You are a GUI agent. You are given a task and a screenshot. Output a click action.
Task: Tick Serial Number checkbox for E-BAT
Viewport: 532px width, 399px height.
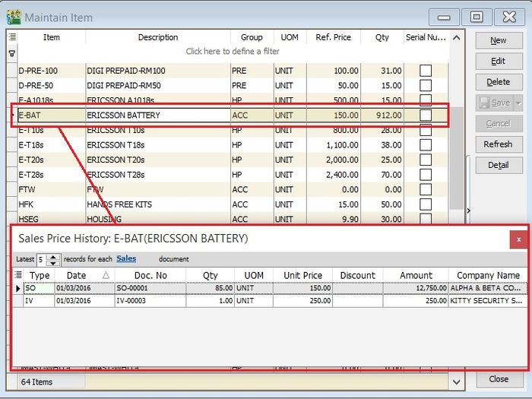click(426, 115)
